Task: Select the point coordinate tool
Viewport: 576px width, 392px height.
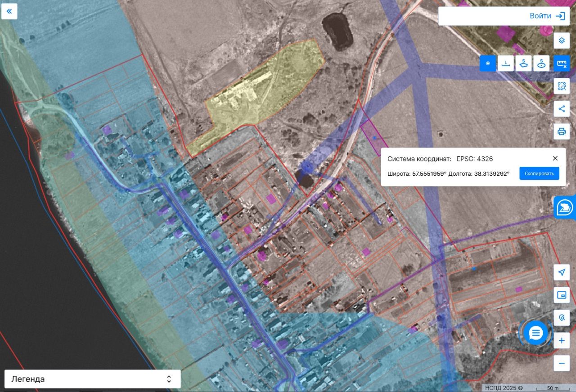Action: (488, 63)
